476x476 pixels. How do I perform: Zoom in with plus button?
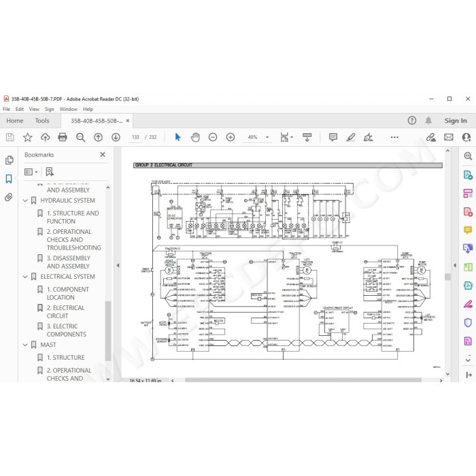(231, 137)
